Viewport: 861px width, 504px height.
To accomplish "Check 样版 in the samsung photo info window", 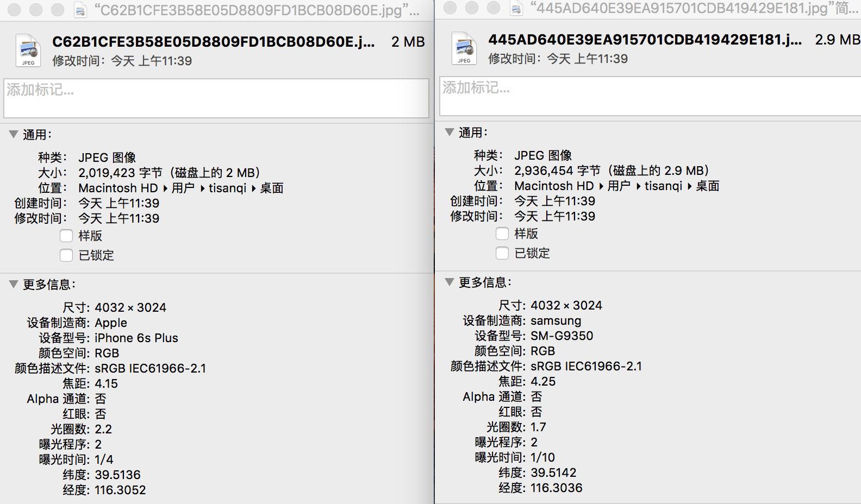I will pos(502,234).
